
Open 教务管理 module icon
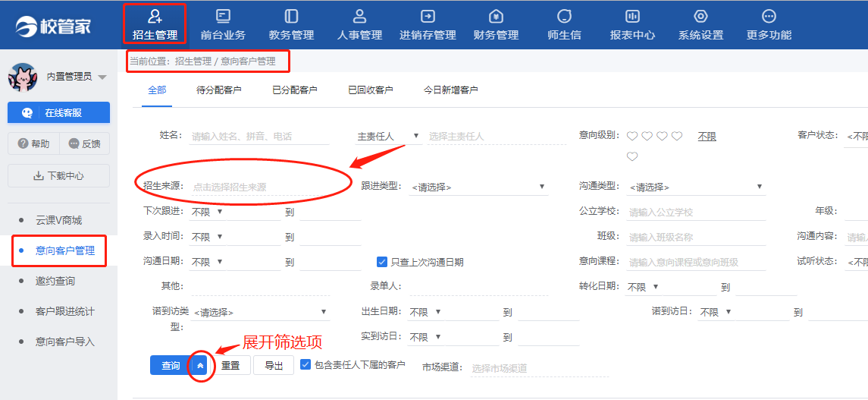point(291,15)
